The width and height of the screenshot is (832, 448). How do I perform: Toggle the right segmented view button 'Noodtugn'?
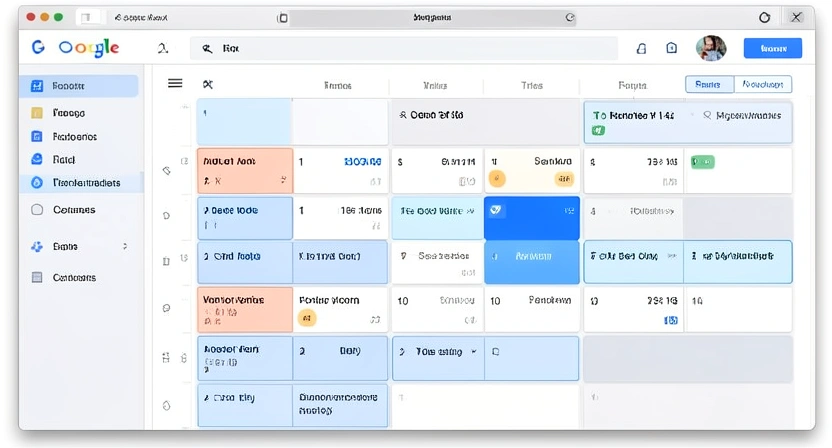(x=763, y=84)
